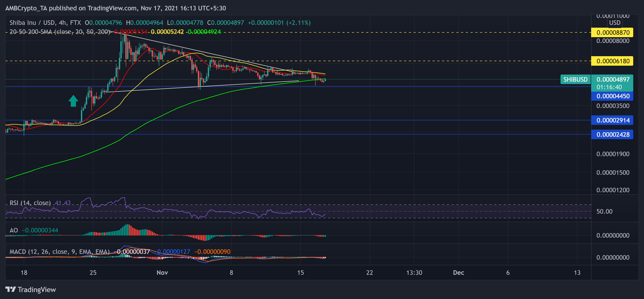This screenshot has width=644, height=299.
Task: Select the 0.00004450 blue price label
Action: pos(612,96)
